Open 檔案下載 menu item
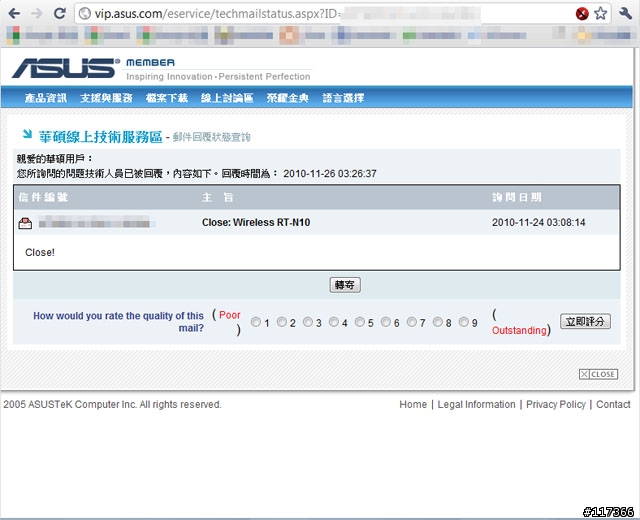 tap(167, 98)
